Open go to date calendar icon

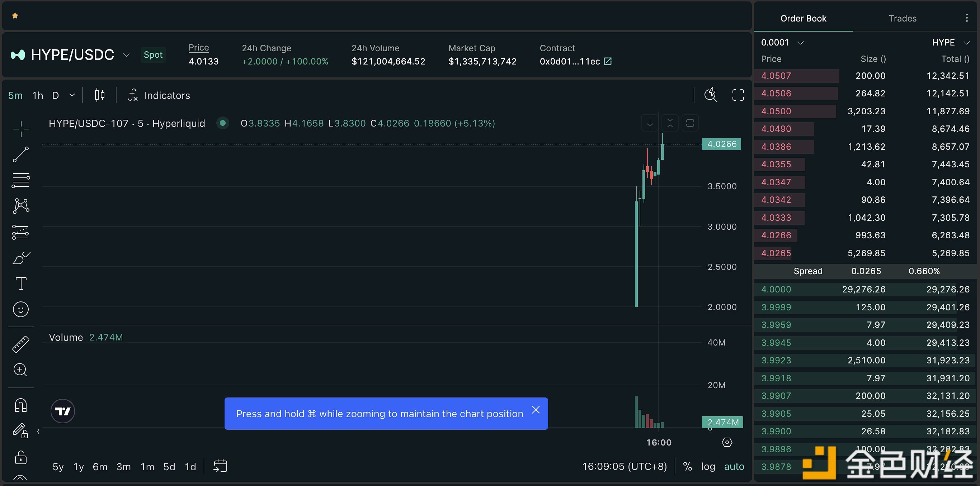(x=221, y=466)
